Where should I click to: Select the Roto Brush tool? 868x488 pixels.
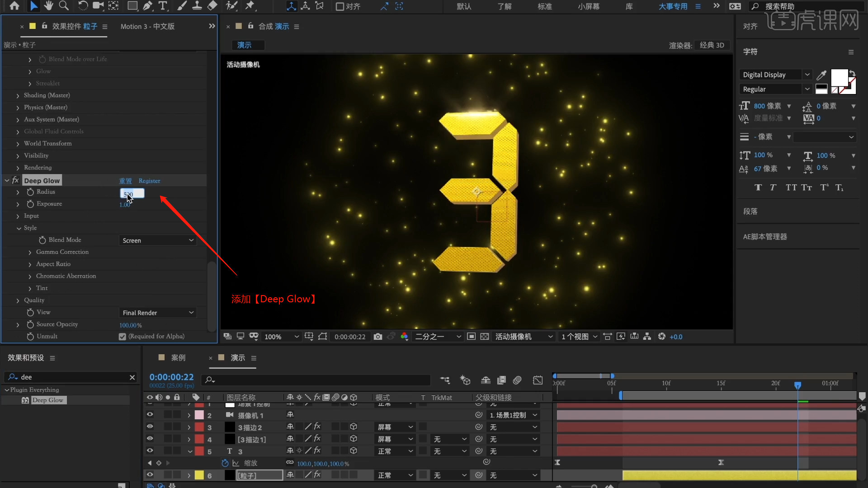click(231, 6)
